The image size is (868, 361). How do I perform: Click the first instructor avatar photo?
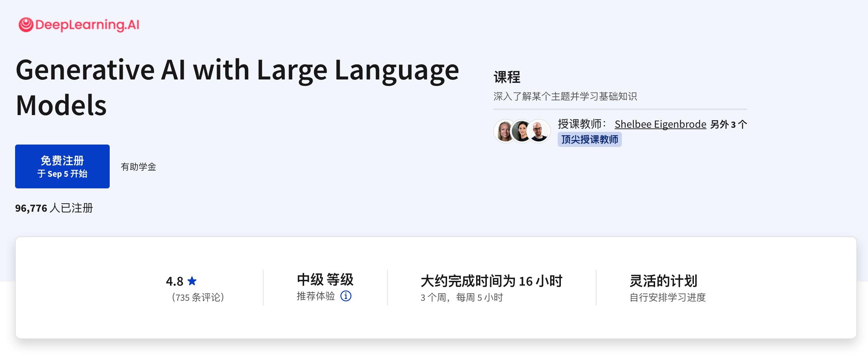click(x=505, y=131)
